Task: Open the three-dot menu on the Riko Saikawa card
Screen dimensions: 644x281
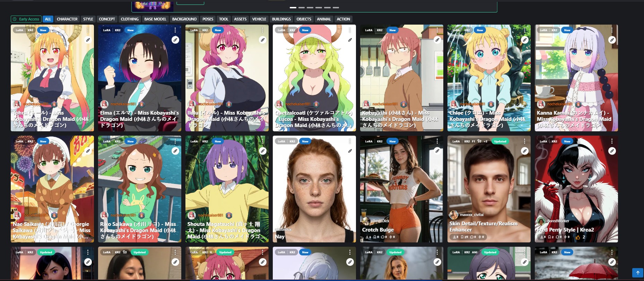Action: pyautogui.click(x=175, y=141)
